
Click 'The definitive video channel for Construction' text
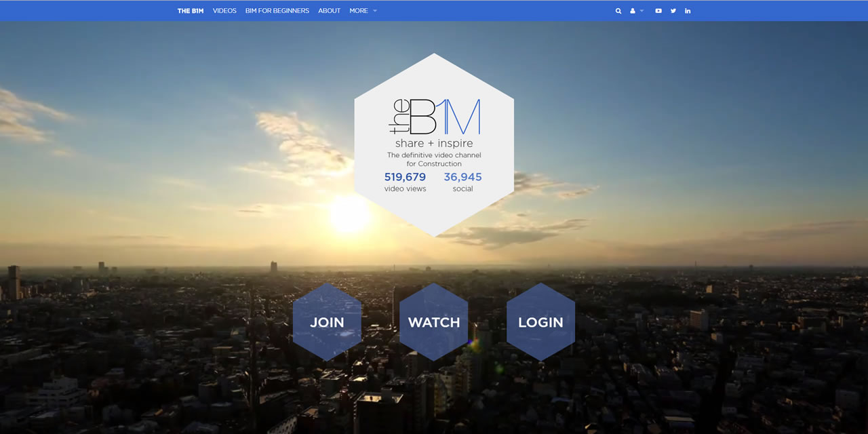click(x=434, y=159)
